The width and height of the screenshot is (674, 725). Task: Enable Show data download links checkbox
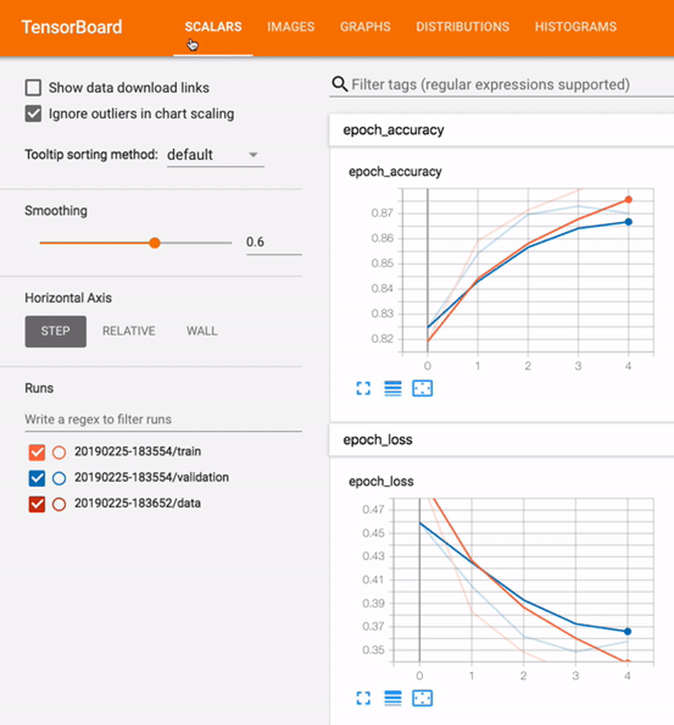point(33,87)
